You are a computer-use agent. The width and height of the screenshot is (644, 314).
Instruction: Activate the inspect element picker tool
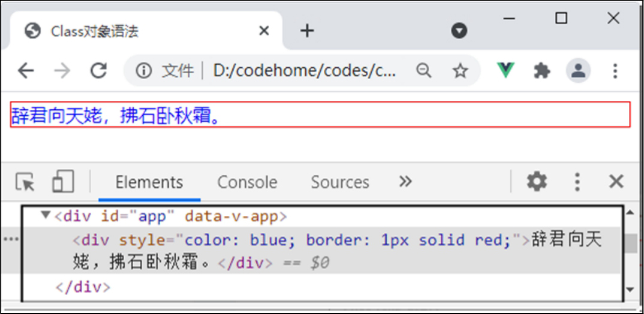tap(25, 182)
